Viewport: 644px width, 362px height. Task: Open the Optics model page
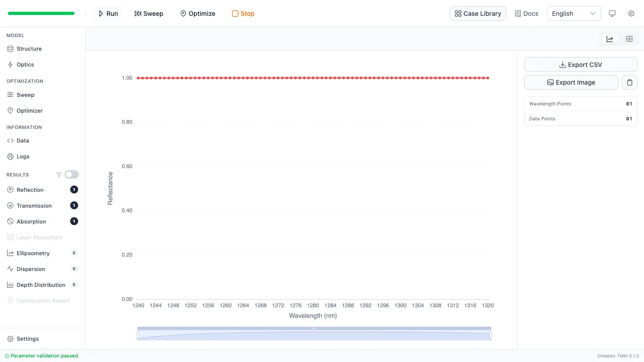43,65
